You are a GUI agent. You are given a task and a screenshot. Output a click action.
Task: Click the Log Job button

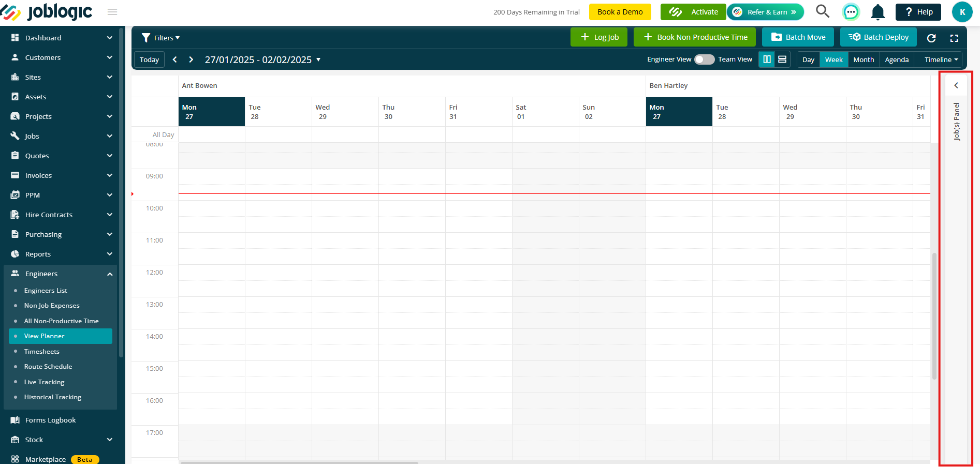599,37
